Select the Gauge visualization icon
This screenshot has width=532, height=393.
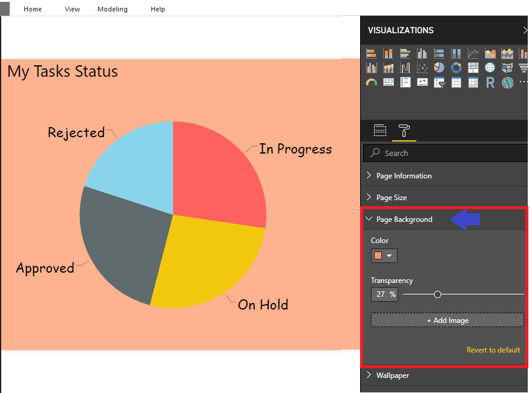(x=372, y=82)
